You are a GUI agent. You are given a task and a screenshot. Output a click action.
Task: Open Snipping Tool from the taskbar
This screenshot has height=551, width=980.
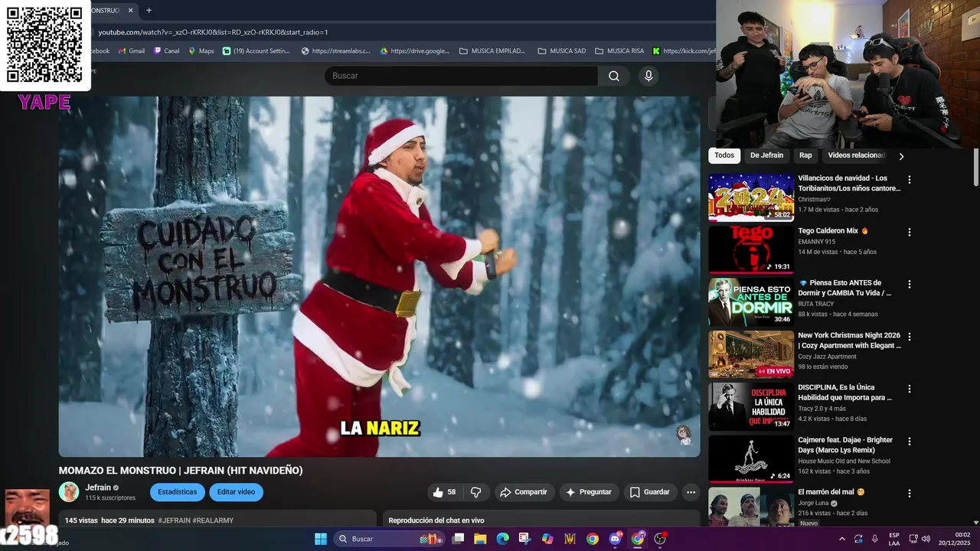(x=524, y=539)
